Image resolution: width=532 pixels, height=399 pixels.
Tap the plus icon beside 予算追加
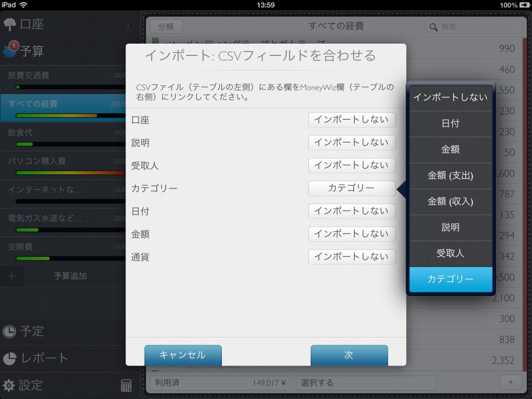click(x=12, y=276)
